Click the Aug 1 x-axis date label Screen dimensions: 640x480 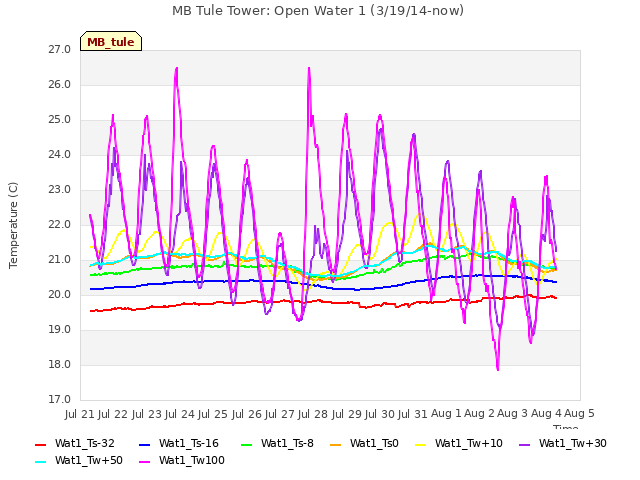click(446, 414)
